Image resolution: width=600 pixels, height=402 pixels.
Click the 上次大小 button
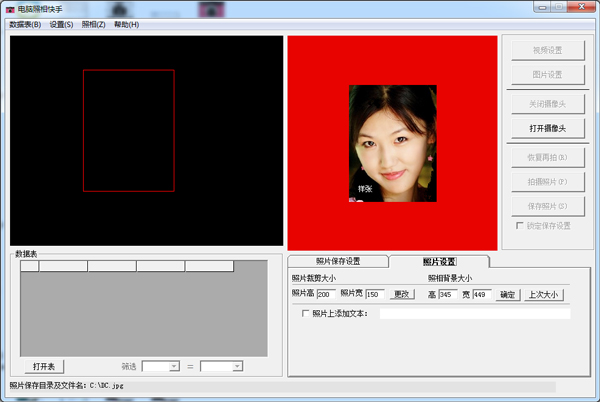click(544, 294)
